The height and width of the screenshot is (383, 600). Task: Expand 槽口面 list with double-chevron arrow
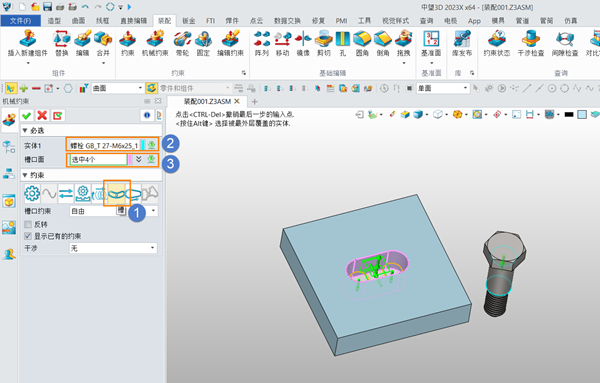tap(139, 159)
